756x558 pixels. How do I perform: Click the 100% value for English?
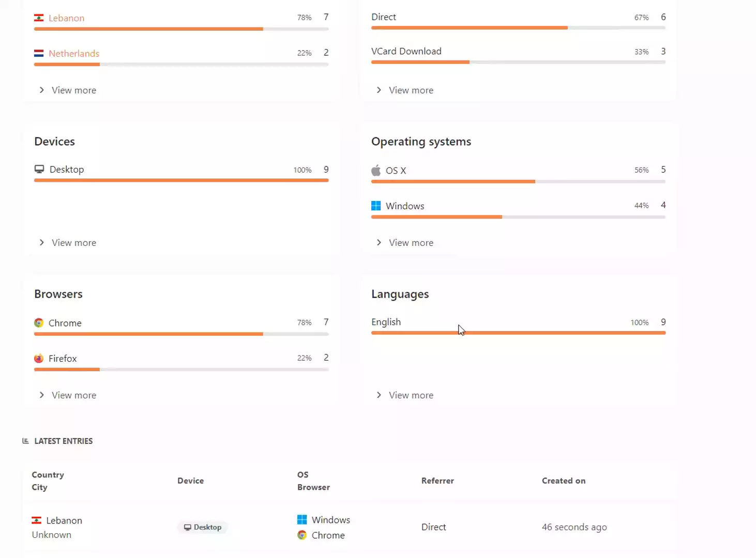click(640, 322)
